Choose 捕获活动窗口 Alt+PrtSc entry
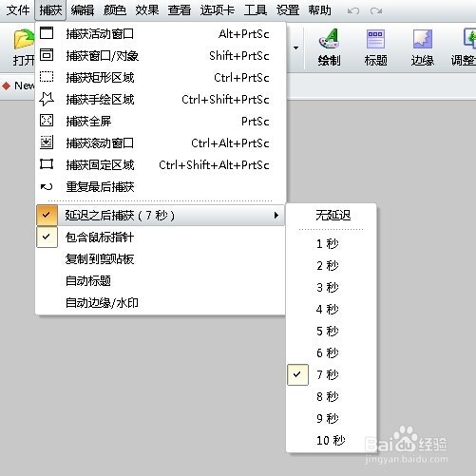Screen dimensions: 476x476 (161, 33)
